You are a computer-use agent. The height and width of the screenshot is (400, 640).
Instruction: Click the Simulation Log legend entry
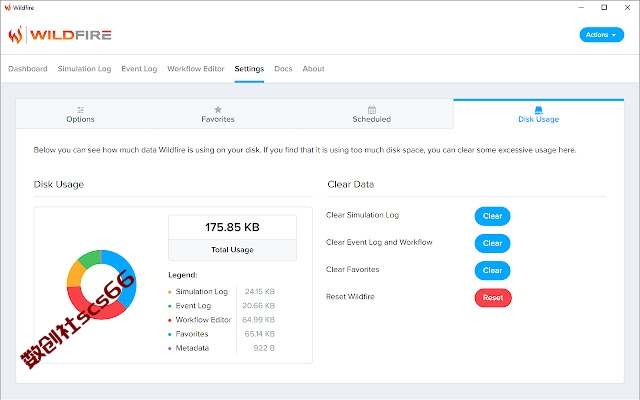(202, 291)
